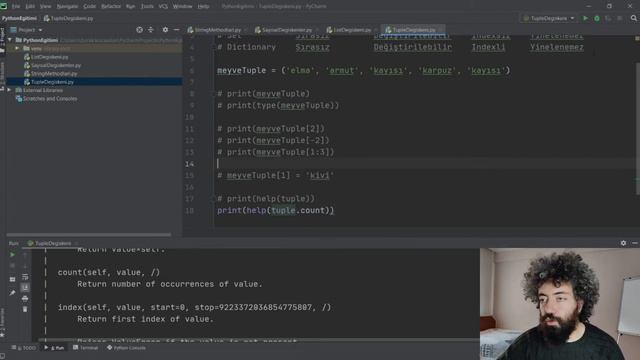Toggle scroll to end in Run panel
This screenshot has width=640, height=360.
tap(25, 288)
